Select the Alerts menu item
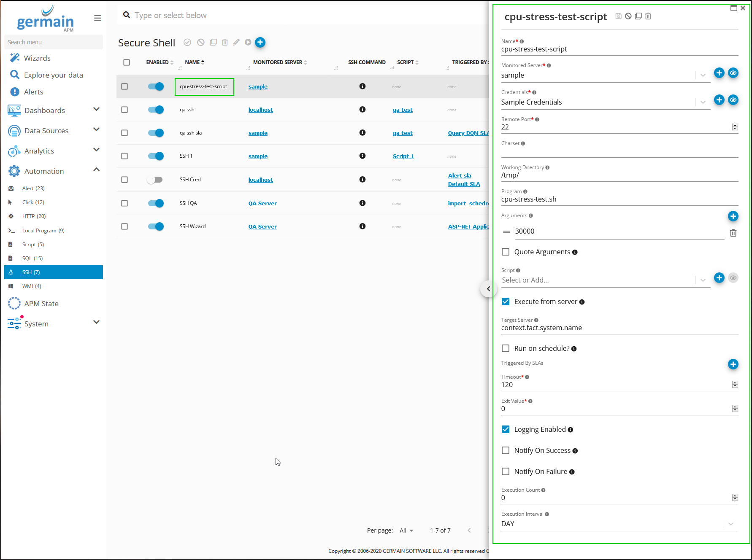Viewport: 752px width, 560px height. point(33,92)
